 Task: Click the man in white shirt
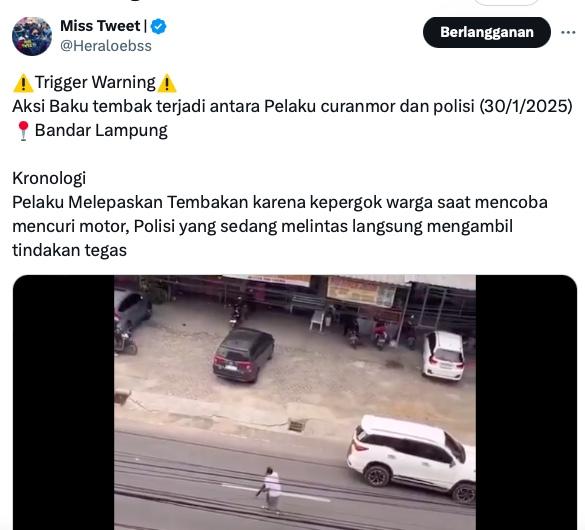(271, 488)
